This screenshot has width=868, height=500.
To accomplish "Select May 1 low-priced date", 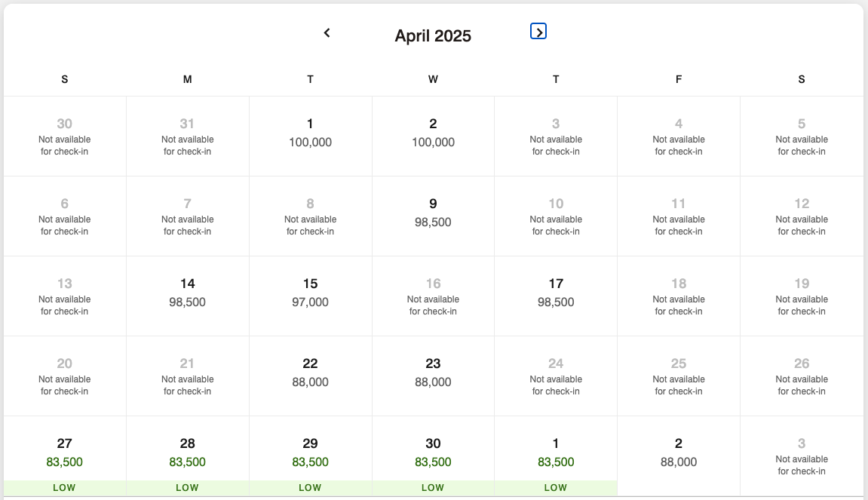I will point(556,456).
